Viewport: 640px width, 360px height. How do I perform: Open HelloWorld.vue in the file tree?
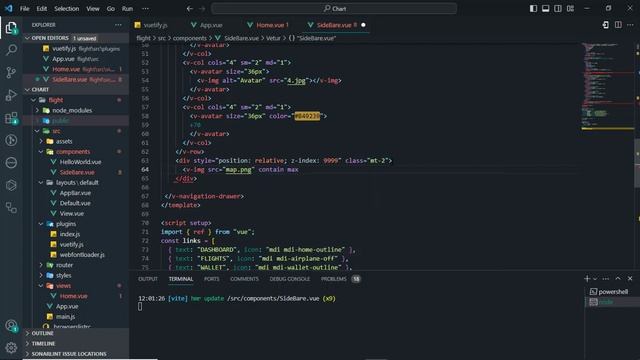click(76, 162)
